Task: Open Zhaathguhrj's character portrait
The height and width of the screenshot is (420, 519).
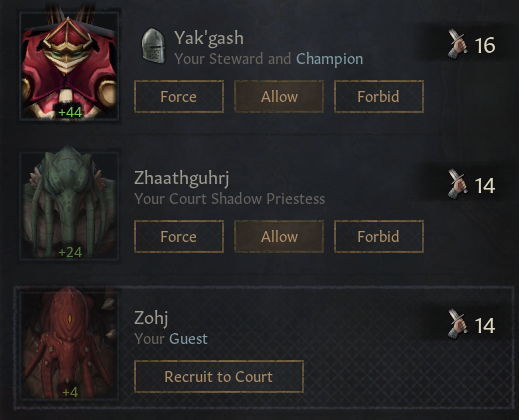Action: (x=69, y=205)
